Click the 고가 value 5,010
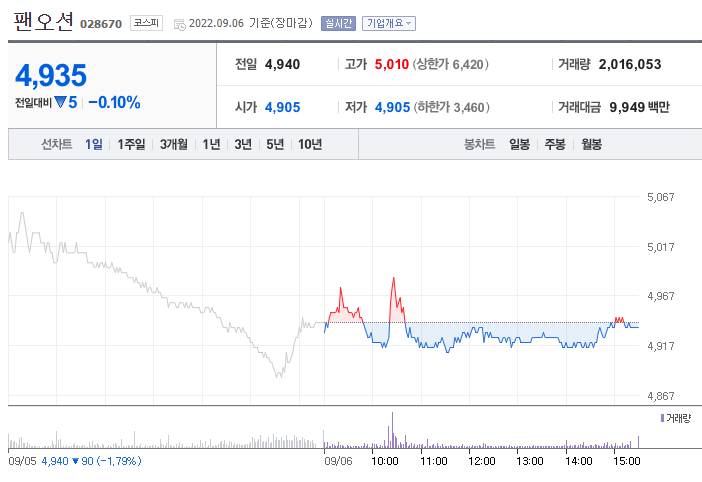 click(x=392, y=64)
